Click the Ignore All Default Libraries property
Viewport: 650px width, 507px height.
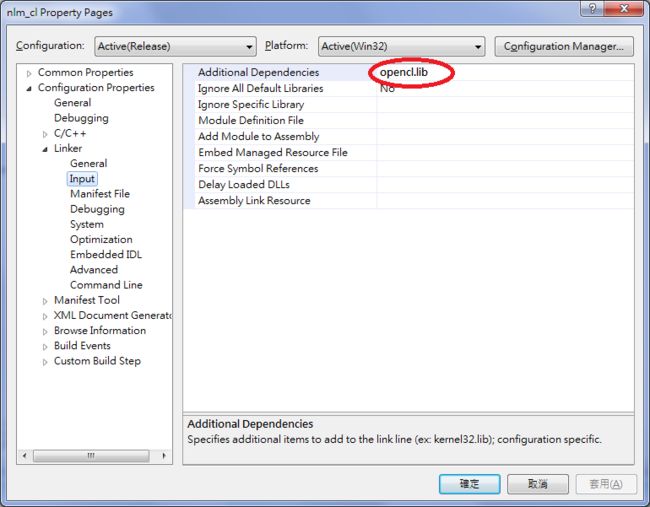260,88
